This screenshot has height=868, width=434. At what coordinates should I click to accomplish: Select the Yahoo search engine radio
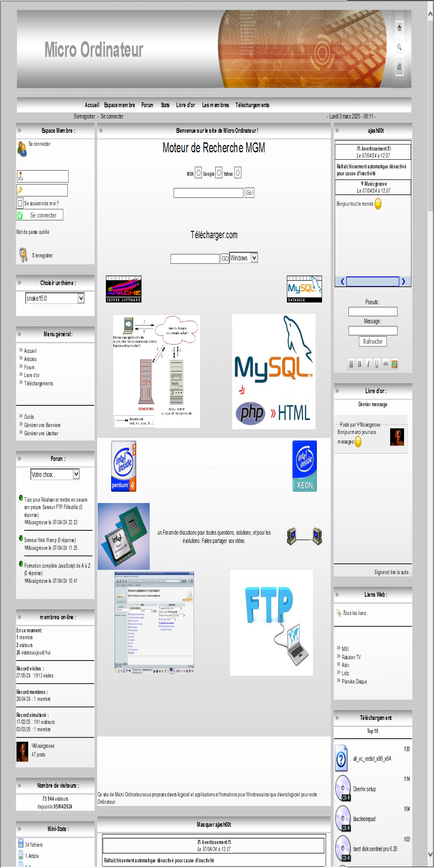pos(238,173)
